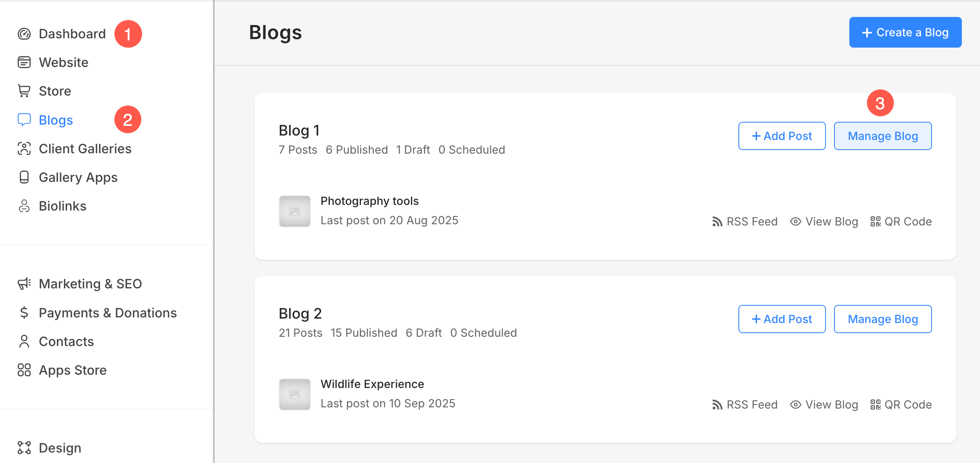Click the Client Galleries icon
This screenshot has height=463, width=980.
coord(24,149)
